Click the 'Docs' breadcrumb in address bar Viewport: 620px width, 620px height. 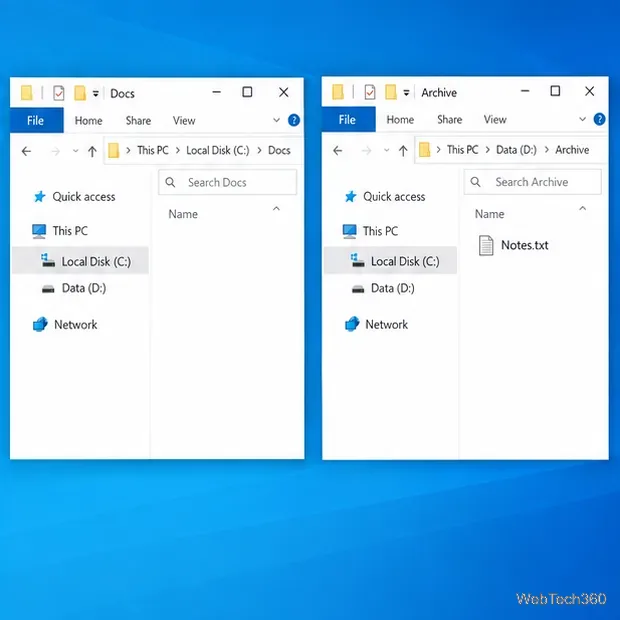pyautogui.click(x=279, y=150)
